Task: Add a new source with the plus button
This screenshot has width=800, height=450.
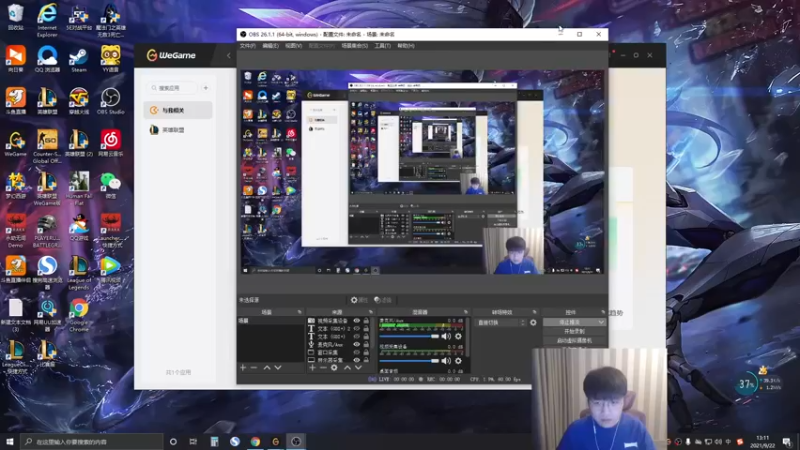Action: (x=312, y=367)
